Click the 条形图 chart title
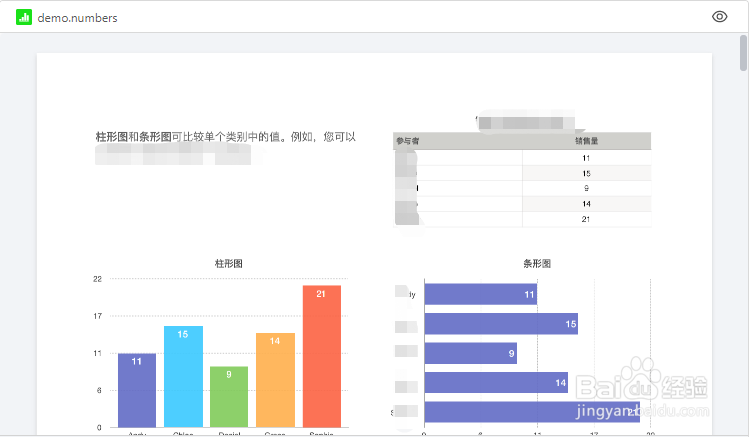Image resolution: width=750 pixels, height=437 pixels. (537, 264)
